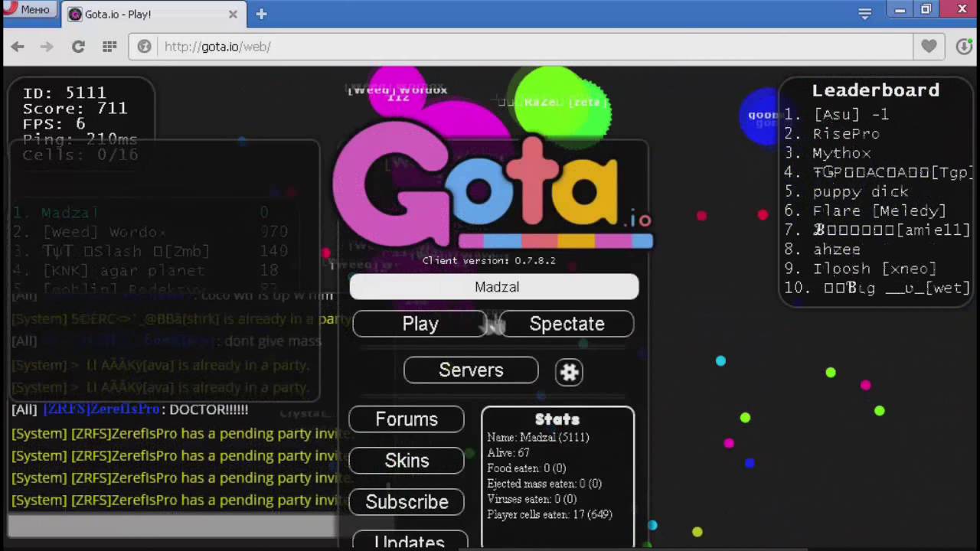Close the Gota.io tab
The width and height of the screenshot is (980, 551).
click(233, 14)
